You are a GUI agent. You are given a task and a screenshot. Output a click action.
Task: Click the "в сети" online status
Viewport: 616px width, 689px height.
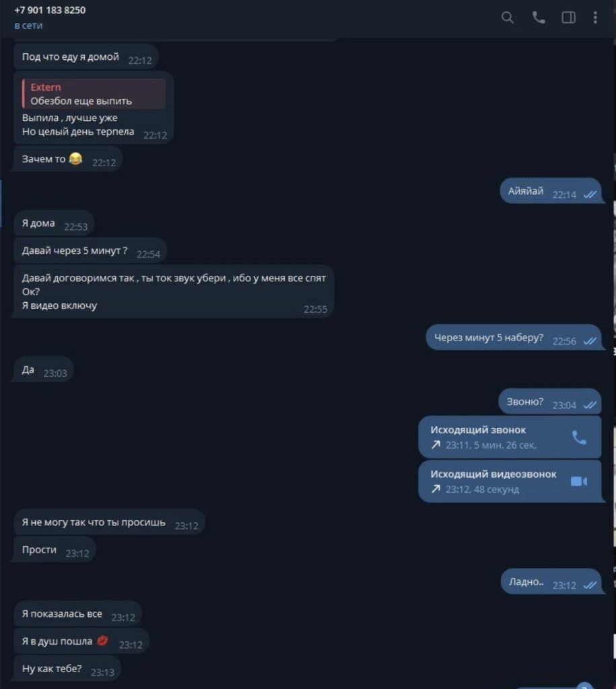(x=28, y=26)
